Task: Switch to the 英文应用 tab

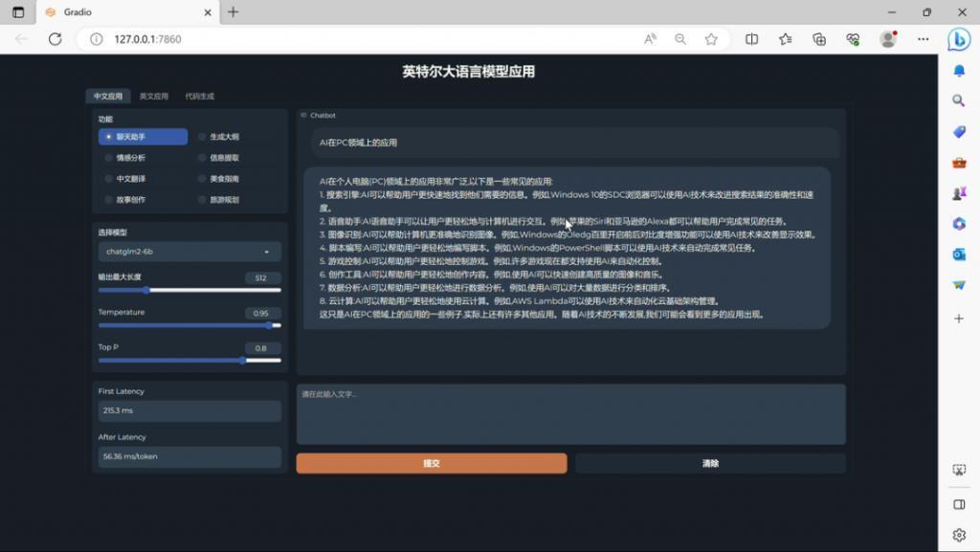Action: (x=153, y=96)
